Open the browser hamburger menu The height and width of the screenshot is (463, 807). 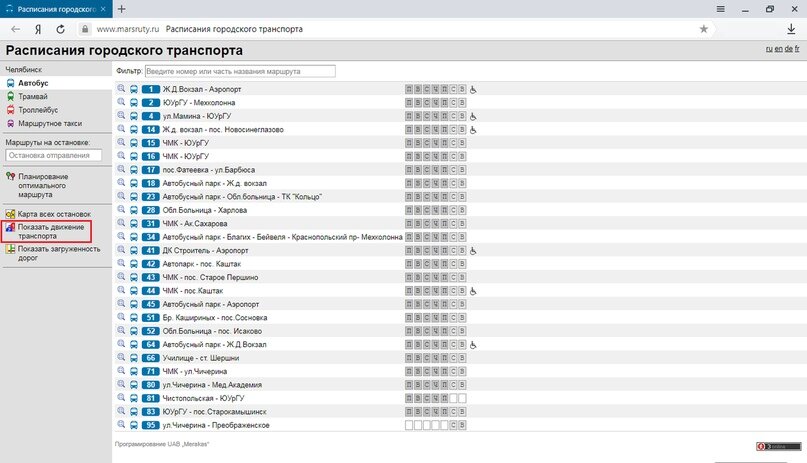point(721,9)
